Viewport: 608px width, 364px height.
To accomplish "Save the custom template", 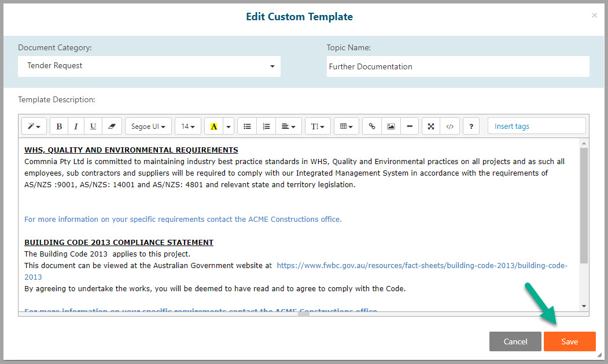I will click(x=569, y=341).
